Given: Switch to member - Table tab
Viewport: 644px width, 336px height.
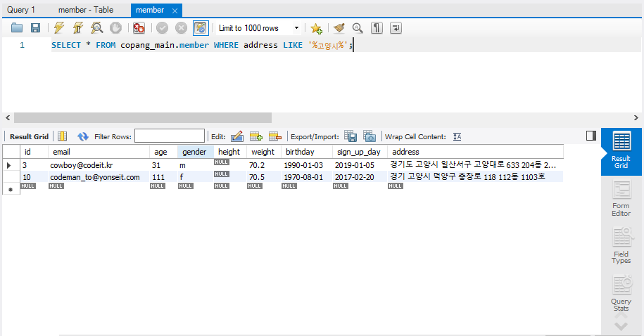Looking at the screenshot, I should point(86,10).
